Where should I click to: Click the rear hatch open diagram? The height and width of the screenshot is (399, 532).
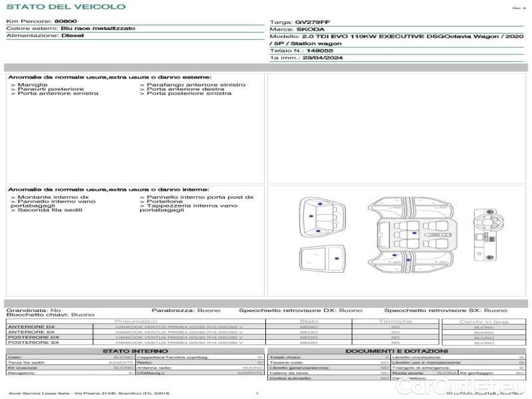(x=323, y=217)
